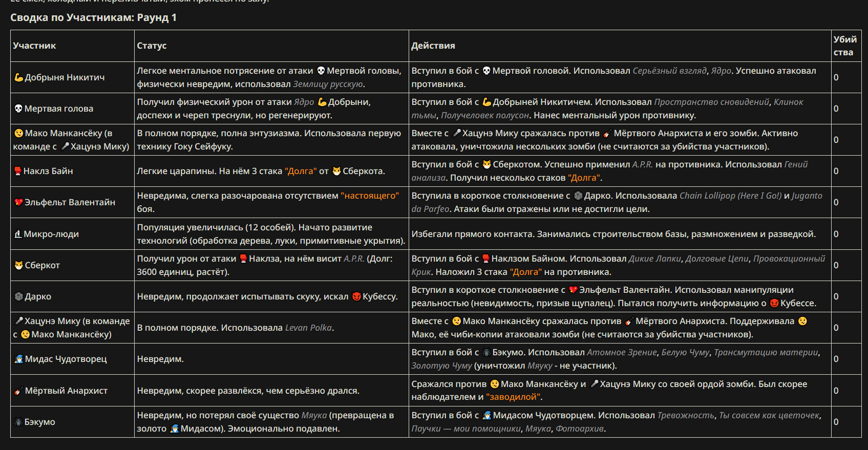
Task: Click italic text 'Серьёзный взгляд'
Action: pyautogui.click(x=669, y=71)
